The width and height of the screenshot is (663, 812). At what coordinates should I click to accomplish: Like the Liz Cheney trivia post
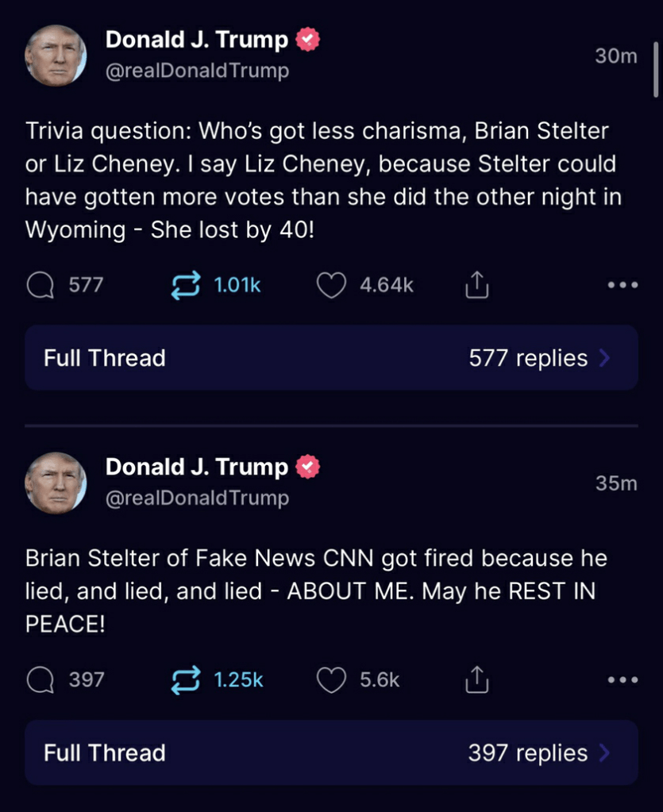331,286
